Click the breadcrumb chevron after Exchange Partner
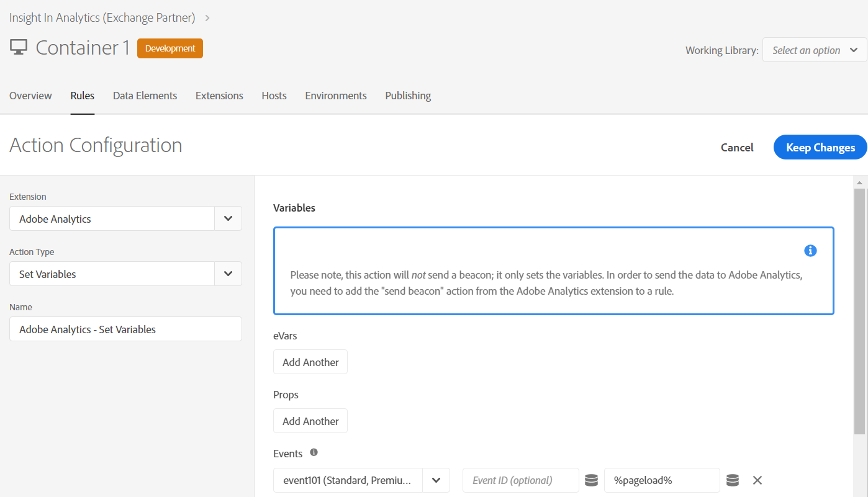The image size is (868, 497). click(207, 18)
